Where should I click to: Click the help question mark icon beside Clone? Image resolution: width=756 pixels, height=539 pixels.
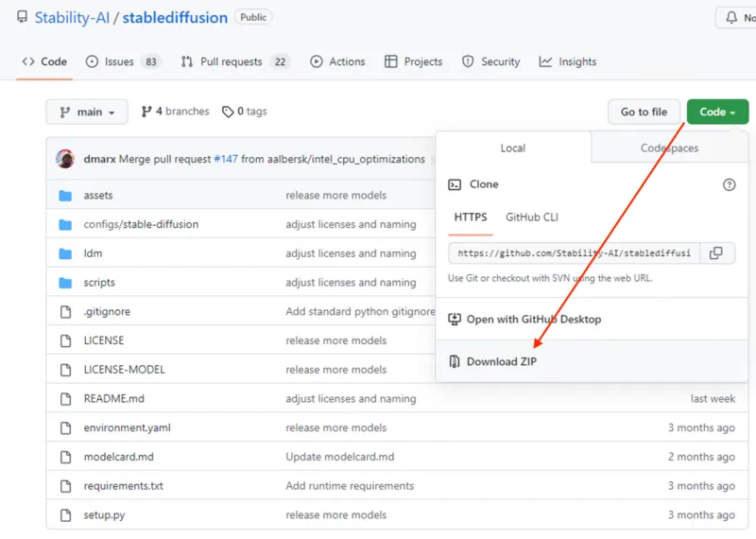click(x=729, y=184)
